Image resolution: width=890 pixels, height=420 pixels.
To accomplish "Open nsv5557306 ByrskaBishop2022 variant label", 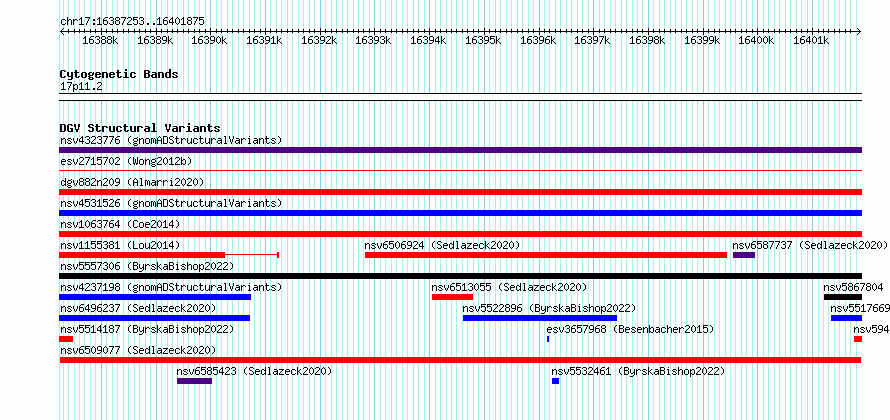I will pyautogui.click(x=146, y=266).
